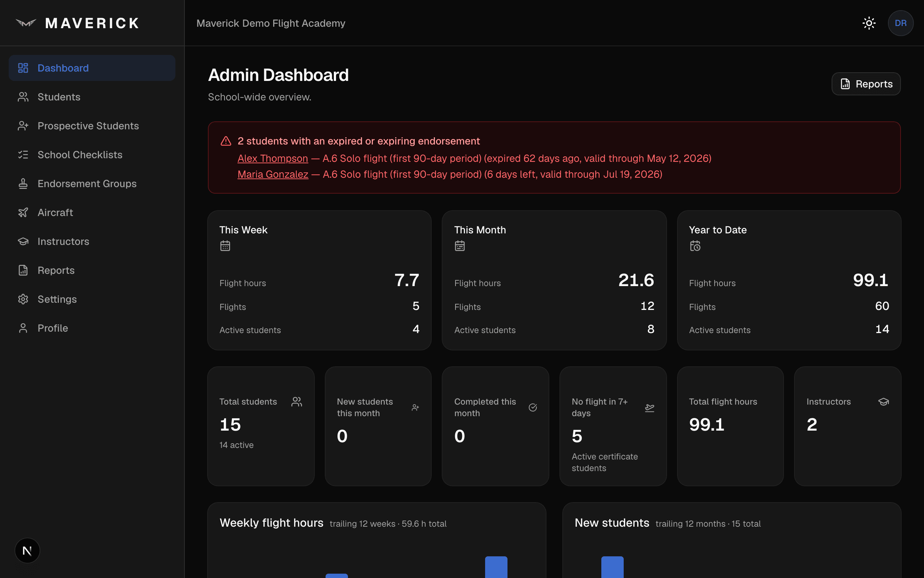Viewport: 924px width, 578px height.
Task: Toggle the light/dark theme sun icon
Action: [x=869, y=23]
